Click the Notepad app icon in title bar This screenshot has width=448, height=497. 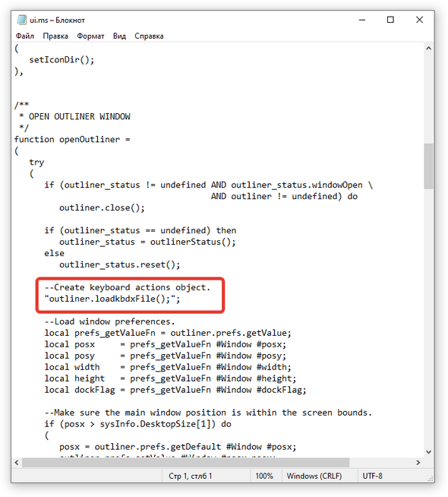click(x=21, y=20)
